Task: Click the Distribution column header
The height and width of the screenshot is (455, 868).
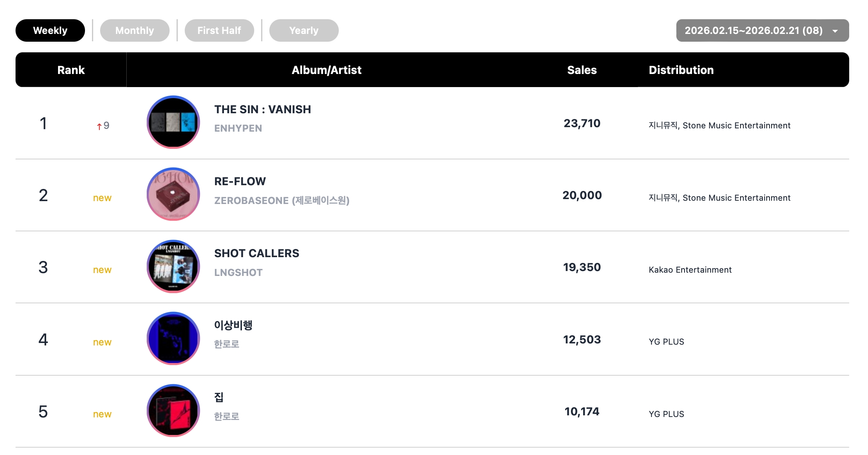Action: (x=681, y=70)
